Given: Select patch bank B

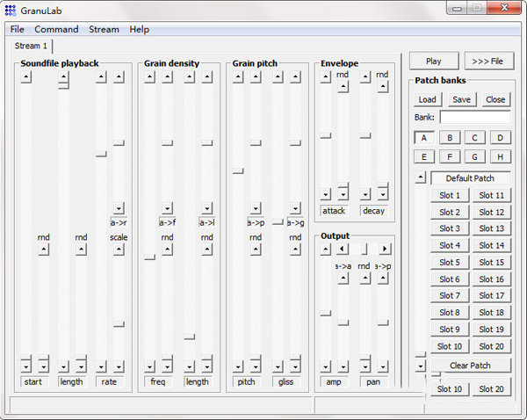Looking at the screenshot, I should 450,138.
